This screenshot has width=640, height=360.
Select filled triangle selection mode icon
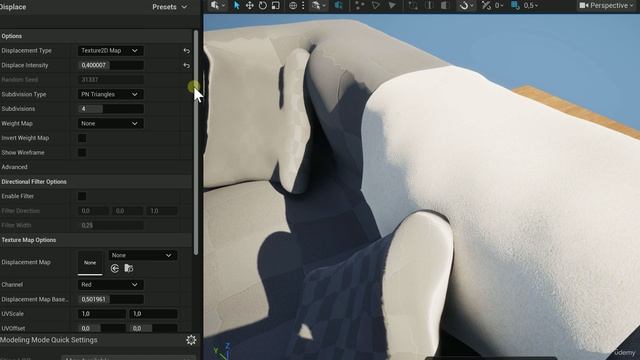[392, 6]
